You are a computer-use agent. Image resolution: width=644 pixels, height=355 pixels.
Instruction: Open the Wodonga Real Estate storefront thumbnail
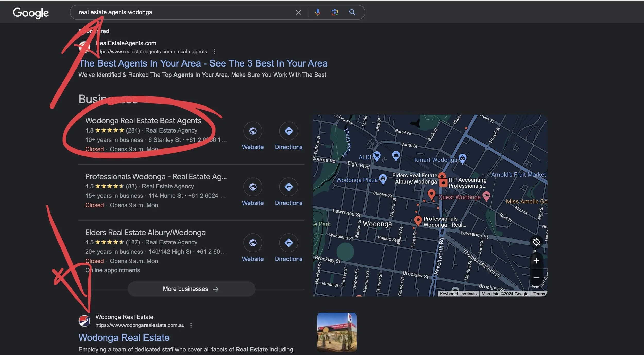337,332
